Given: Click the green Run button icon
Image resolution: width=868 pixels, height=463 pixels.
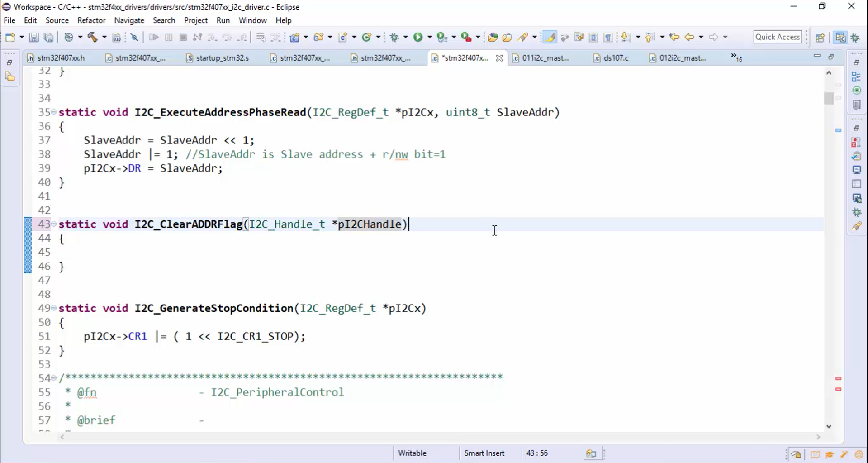Looking at the screenshot, I should 418,37.
